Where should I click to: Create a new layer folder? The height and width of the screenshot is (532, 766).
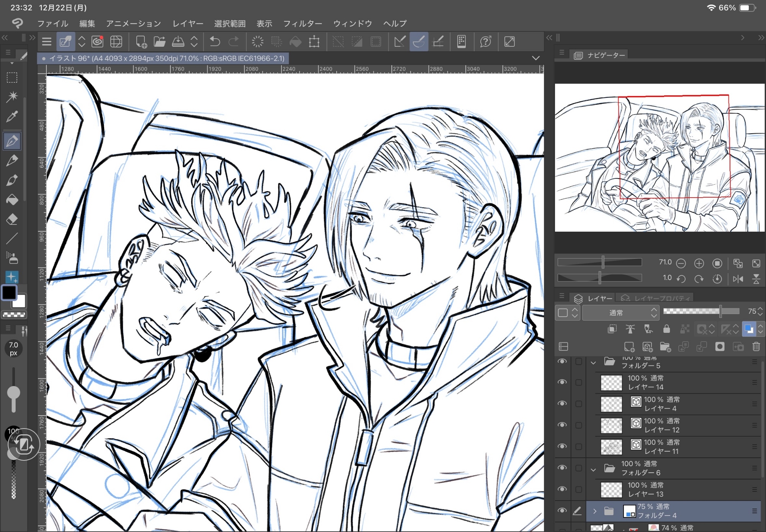click(x=665, y=347)
